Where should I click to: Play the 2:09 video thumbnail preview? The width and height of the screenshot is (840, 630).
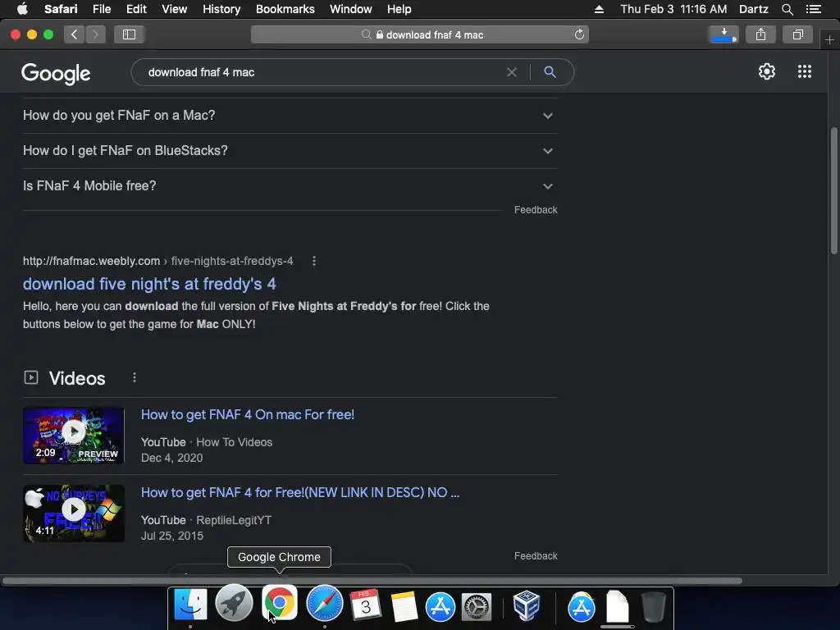[73, 436]
